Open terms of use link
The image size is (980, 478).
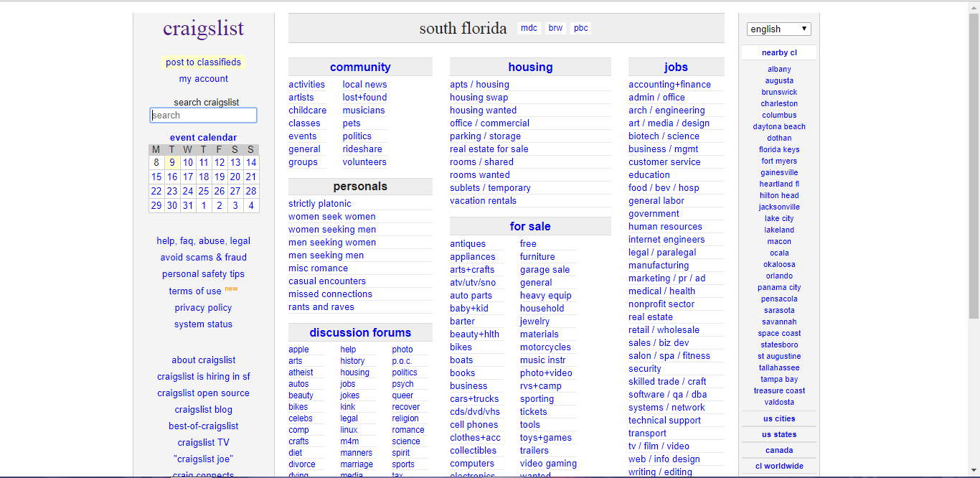[x=195, y=291]
